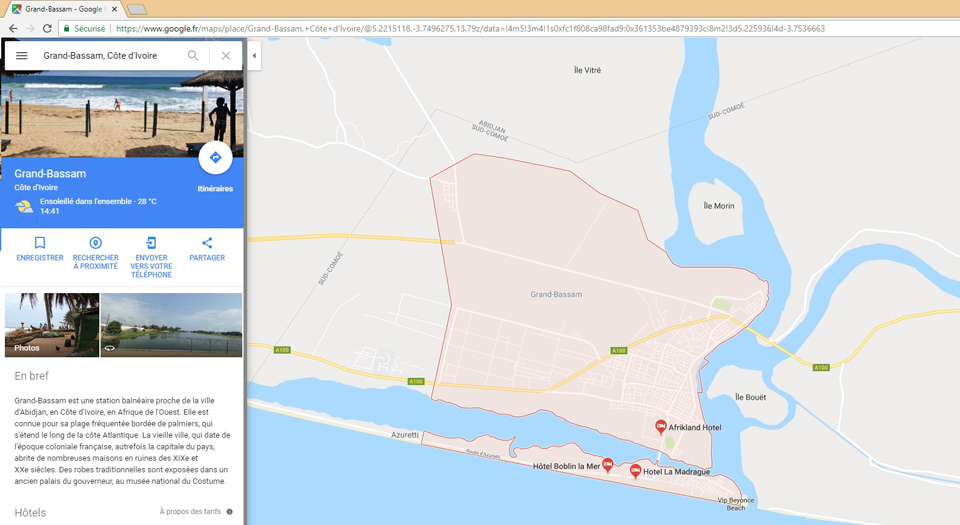Open the Photos thumbnail

tap(52, 324)
